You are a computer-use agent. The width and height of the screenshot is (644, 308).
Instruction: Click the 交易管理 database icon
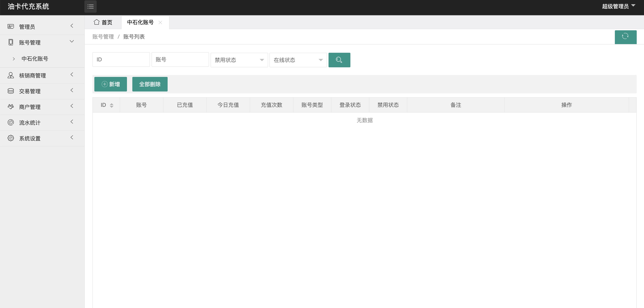click(11, 91)
